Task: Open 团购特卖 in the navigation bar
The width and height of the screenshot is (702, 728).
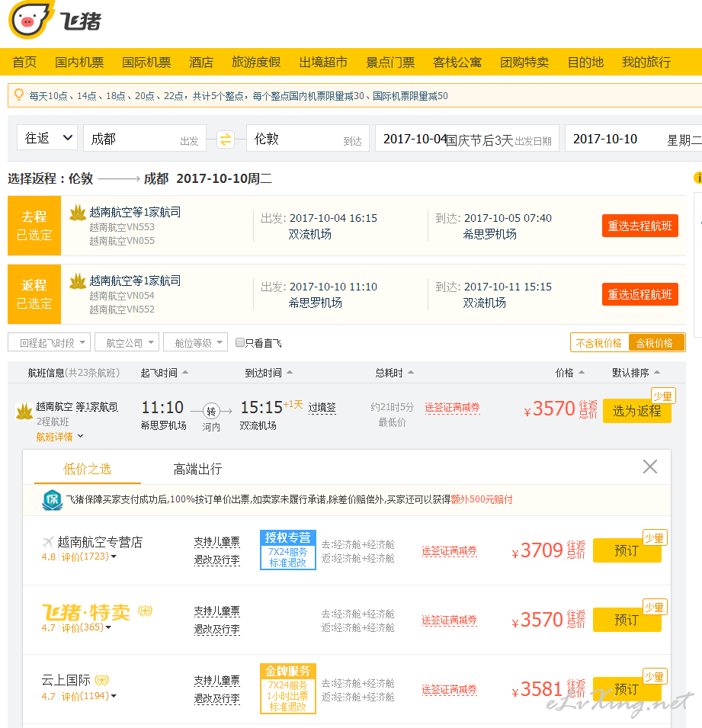Action: point(524,63)
